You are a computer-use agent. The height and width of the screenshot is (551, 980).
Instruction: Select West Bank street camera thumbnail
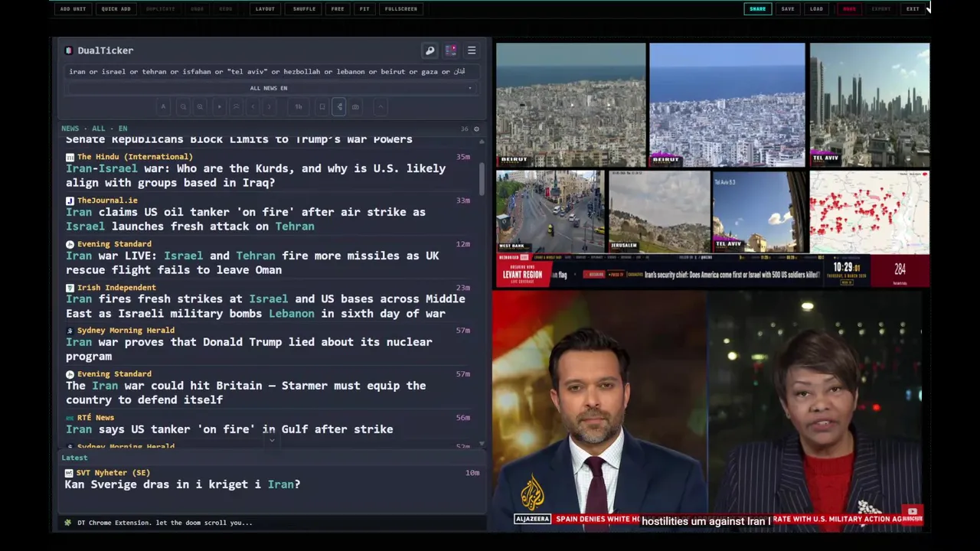[x=549, y=212]
